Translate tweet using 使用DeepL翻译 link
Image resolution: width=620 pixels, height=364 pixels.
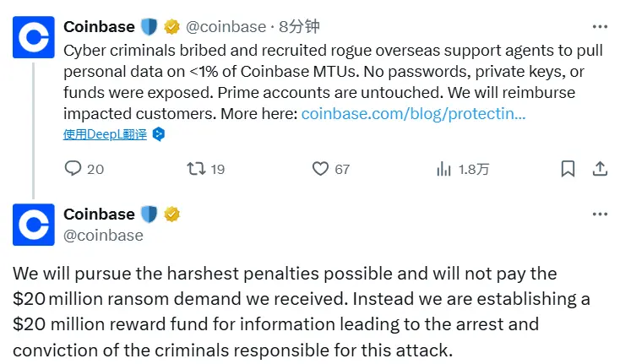(105, 134)
